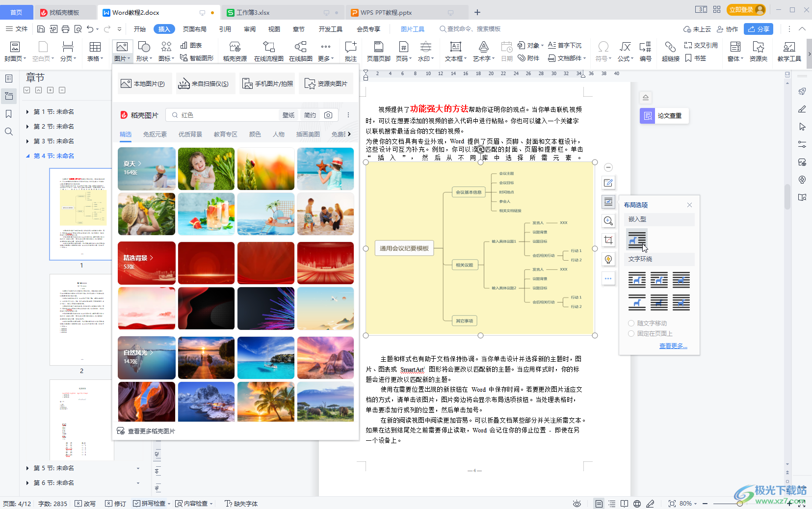This screenshot has height=509, width=812.
Task: Open 查看更多 link in layout options
Action: (673, 346)
